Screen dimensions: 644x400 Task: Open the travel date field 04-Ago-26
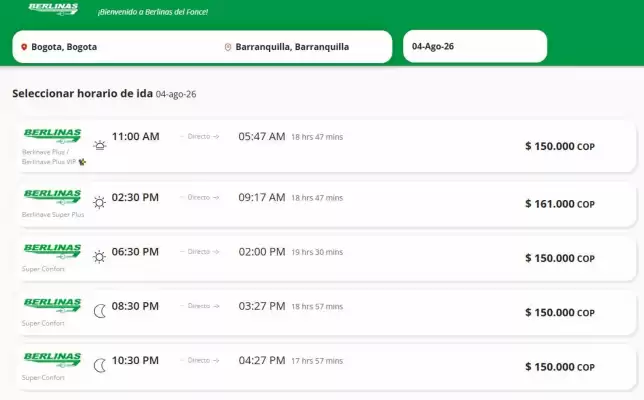point(475,46)
